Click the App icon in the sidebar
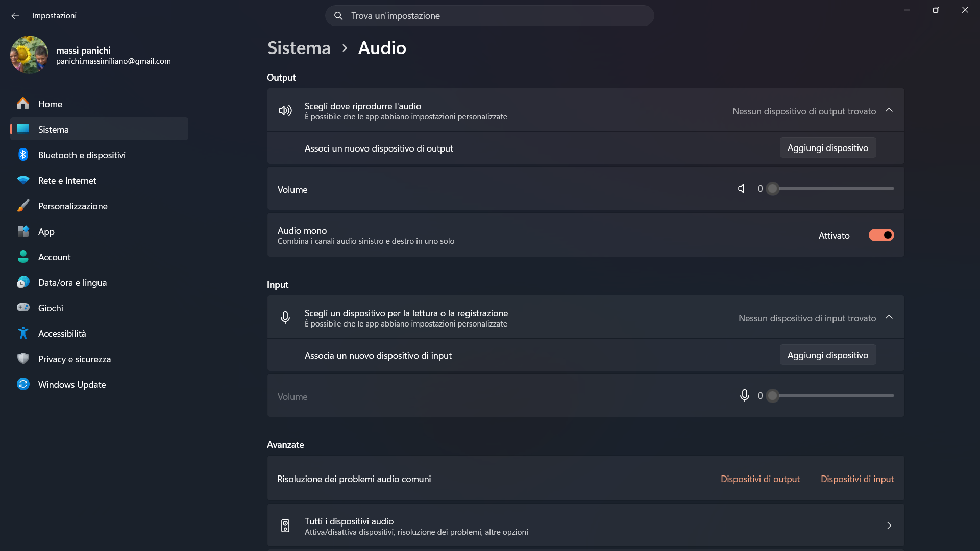The image size is (980, 551). point(23,231)
